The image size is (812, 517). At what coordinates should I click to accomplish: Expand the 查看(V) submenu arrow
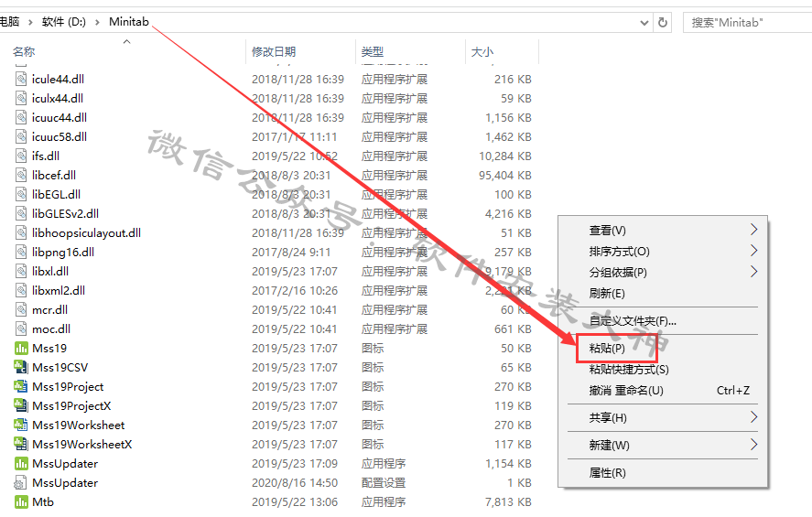(754, 230)
